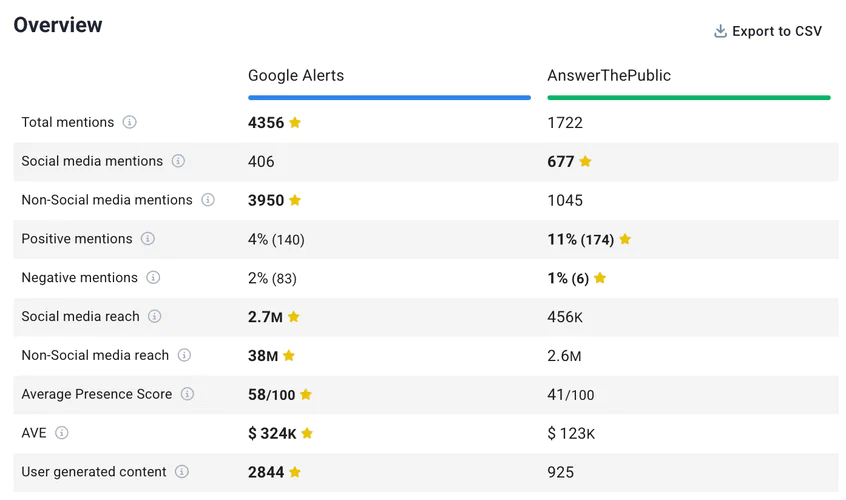Open info icon beside Non-Social media reach
The height and width of the screenshot is (500, 846).
point(185,355)
